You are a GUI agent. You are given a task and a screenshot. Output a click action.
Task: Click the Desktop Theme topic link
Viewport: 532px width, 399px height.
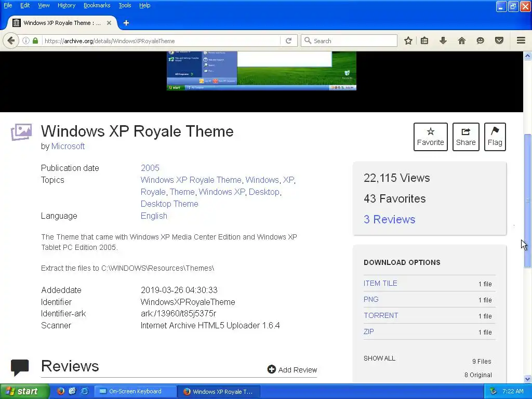(170, 204)
